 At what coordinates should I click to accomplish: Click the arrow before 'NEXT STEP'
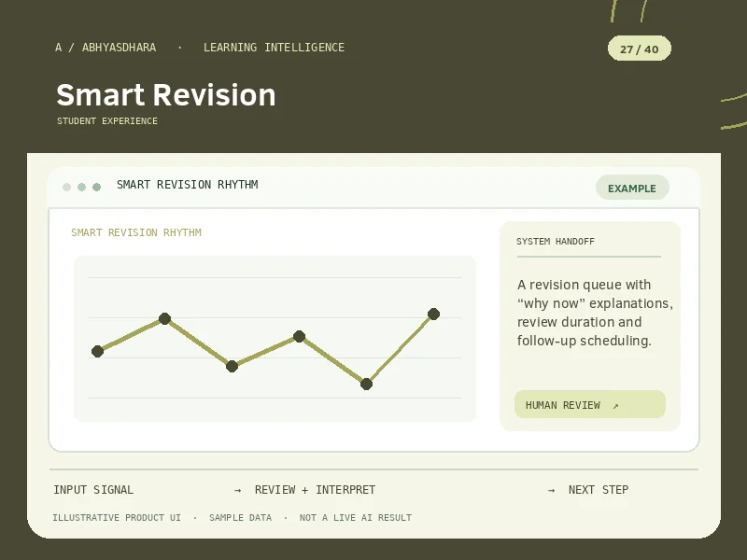point(551,491)
